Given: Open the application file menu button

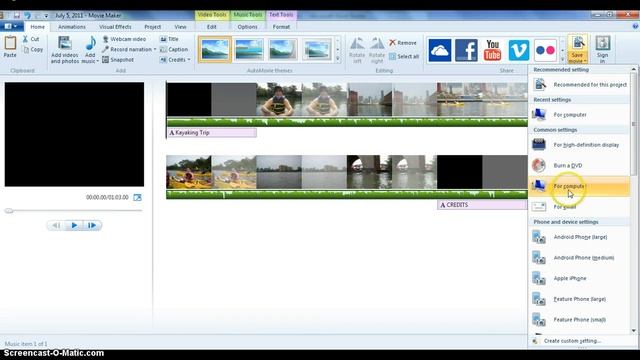Looking at the screenshot, I should pos(11,27).
